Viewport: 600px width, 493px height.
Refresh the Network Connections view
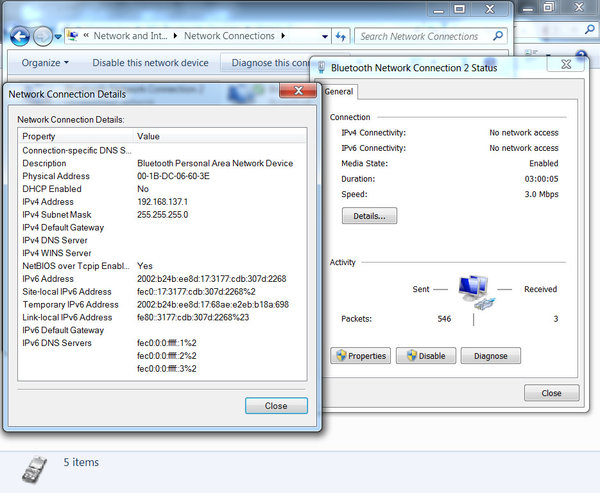[341, 36]
